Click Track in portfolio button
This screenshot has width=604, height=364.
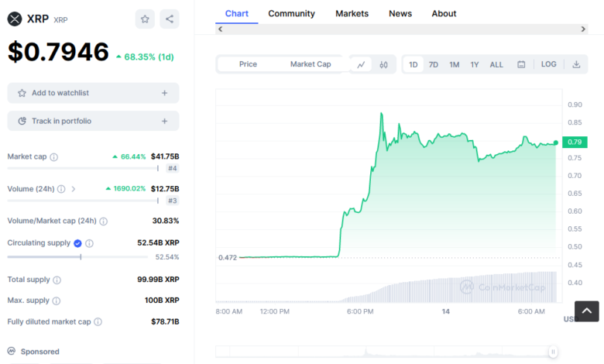pos(93,121)
